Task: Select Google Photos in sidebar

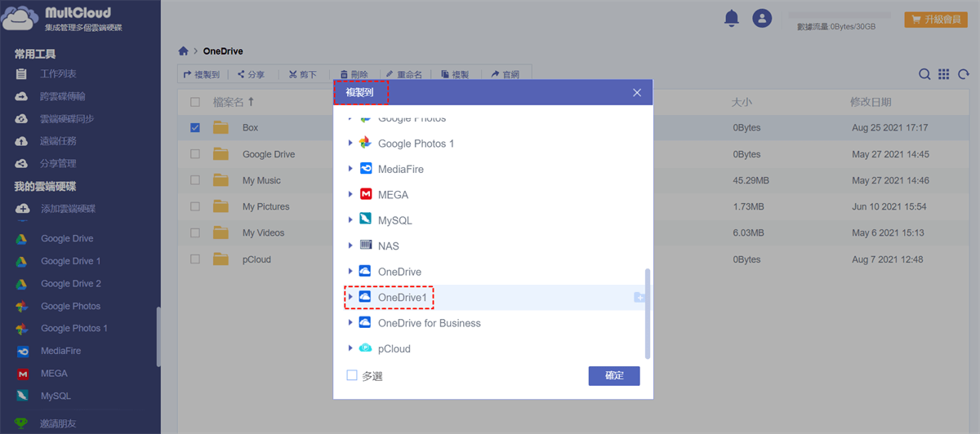Action: pyautogui.click(x=71, y=306)
